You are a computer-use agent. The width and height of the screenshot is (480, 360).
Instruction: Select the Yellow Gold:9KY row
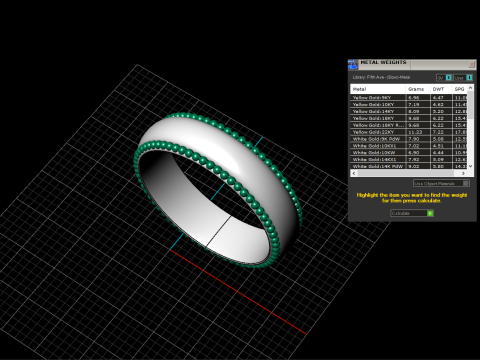pos(409,98)
